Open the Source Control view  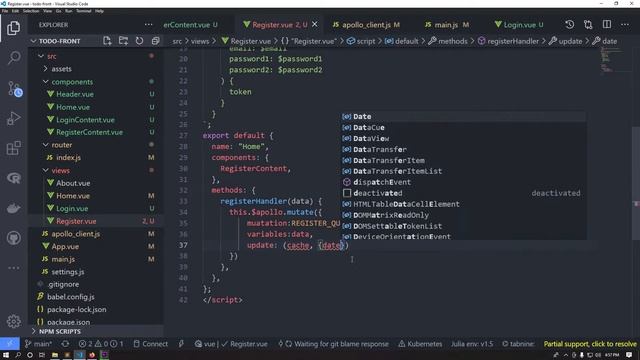pyautogui.click(x=13, y=88)
